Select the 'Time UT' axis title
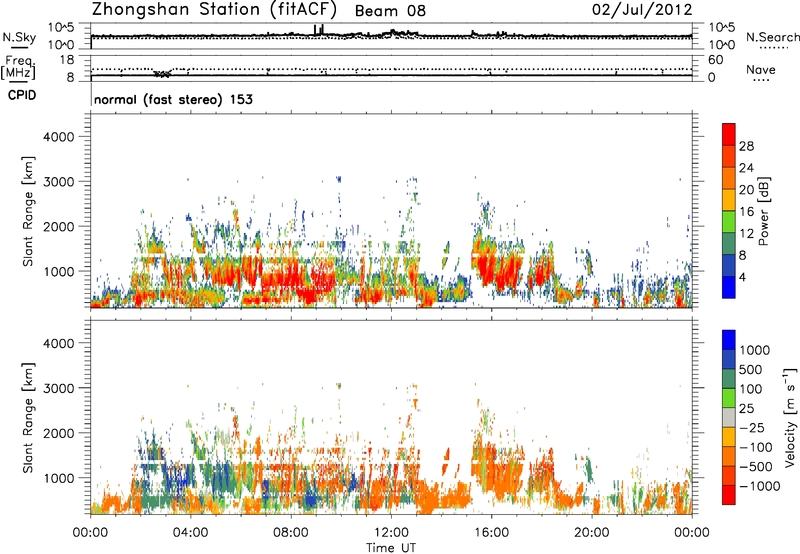Screen dimensions: 800x554 pyautogui.click(x=391, y=548)
